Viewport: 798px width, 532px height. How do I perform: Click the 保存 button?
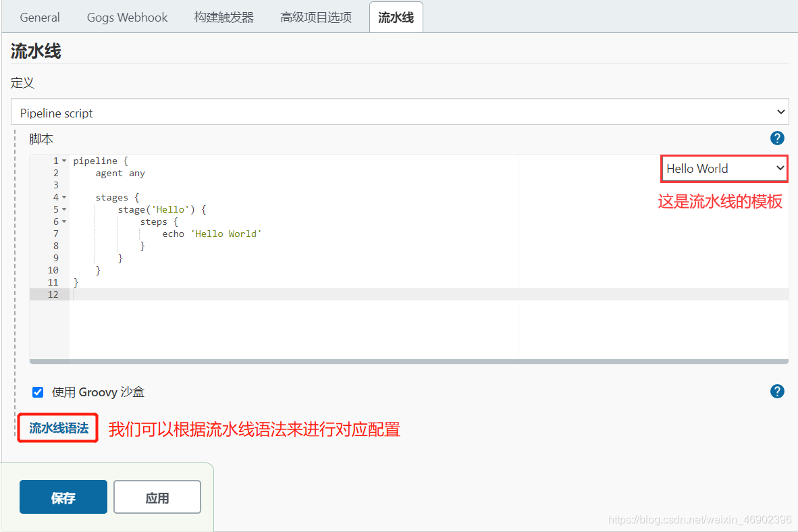[63, 498]
